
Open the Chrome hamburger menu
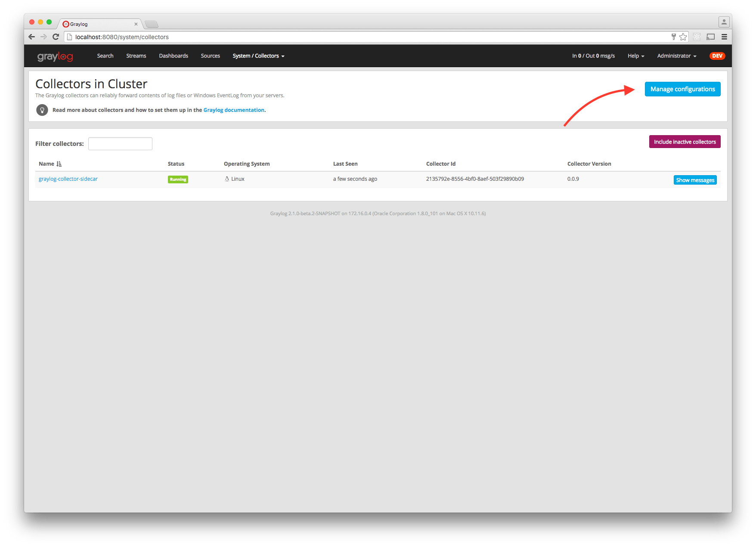[725, 37]
